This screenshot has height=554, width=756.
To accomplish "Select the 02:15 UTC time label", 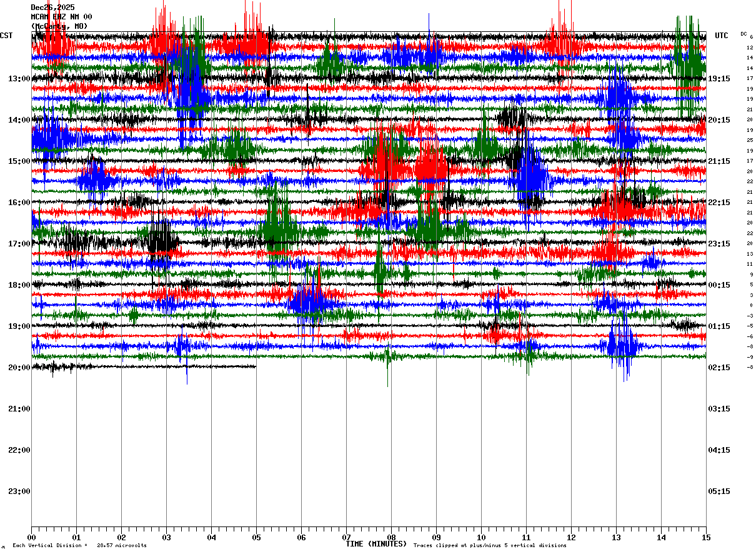I will pyautogui.click(x=719, y=368).
